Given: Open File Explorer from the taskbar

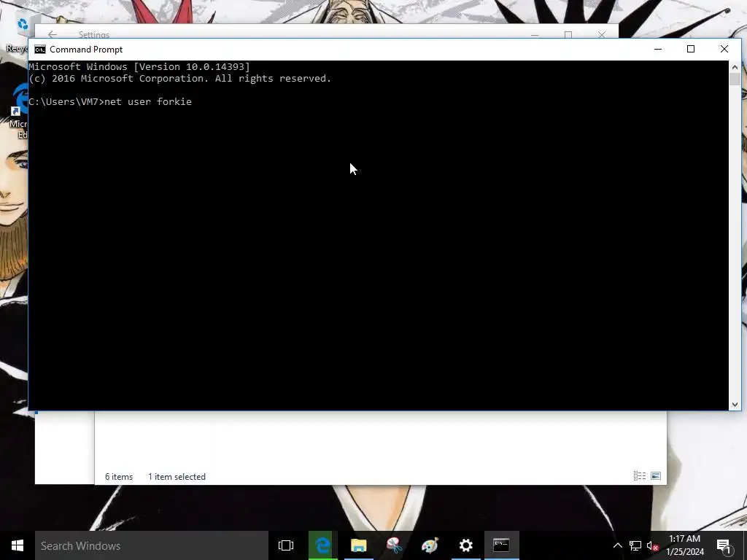Looking at the screenshot, I should click(358, 545).
